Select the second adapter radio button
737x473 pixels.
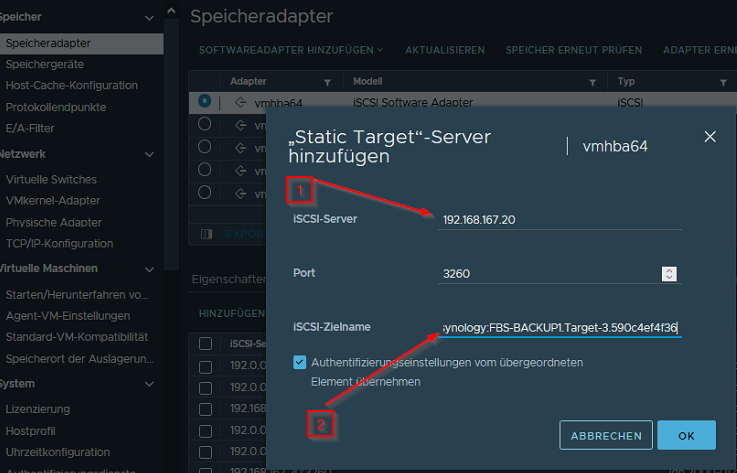[x=205, y=124]
